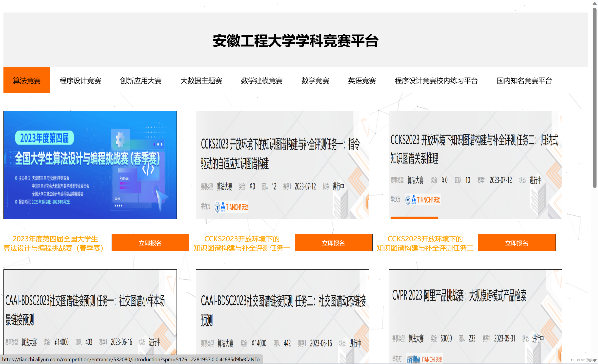598x364 pixels.
Task: Select the 数学建模竞赛 tab
Action: point(262,81)
